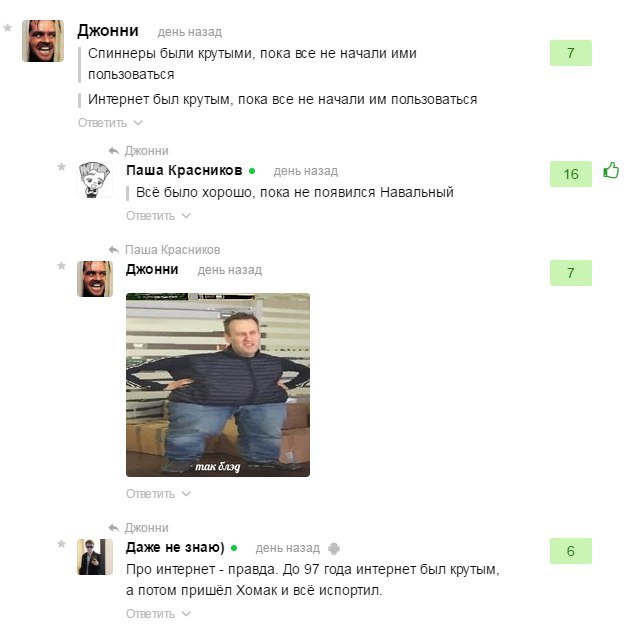This screenshot has height=630, width=627.
Task: Star the Джонни comment containing the image
Action: coord(61,266)
